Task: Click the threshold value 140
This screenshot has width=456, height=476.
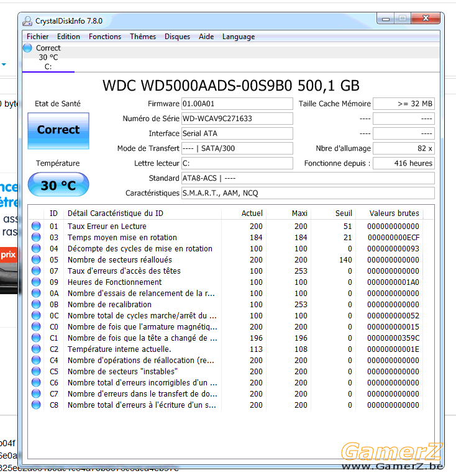Action: click(345, 260)
